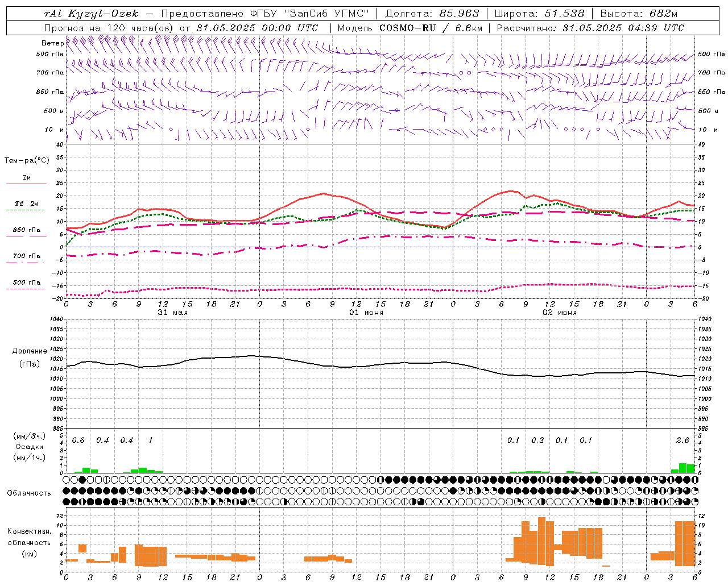Screen dimensions: 728x582
Task: Click the Осадки precipitation label
Action: pos(30,447)
